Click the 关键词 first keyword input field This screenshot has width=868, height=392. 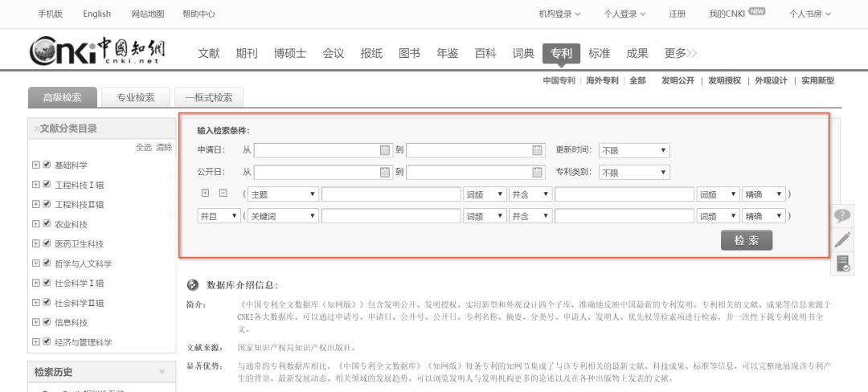click(391, 216)
